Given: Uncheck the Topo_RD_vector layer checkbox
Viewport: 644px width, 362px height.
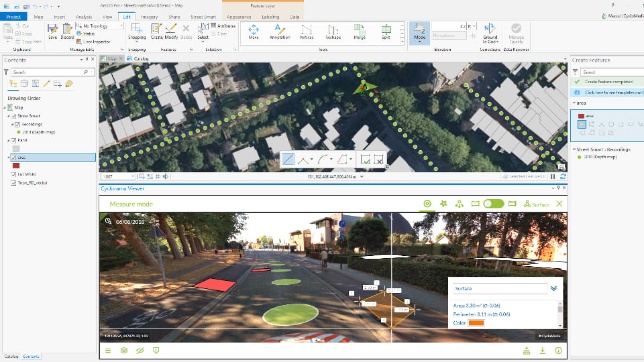Looking at the screenshot, I should pos(13,182).
